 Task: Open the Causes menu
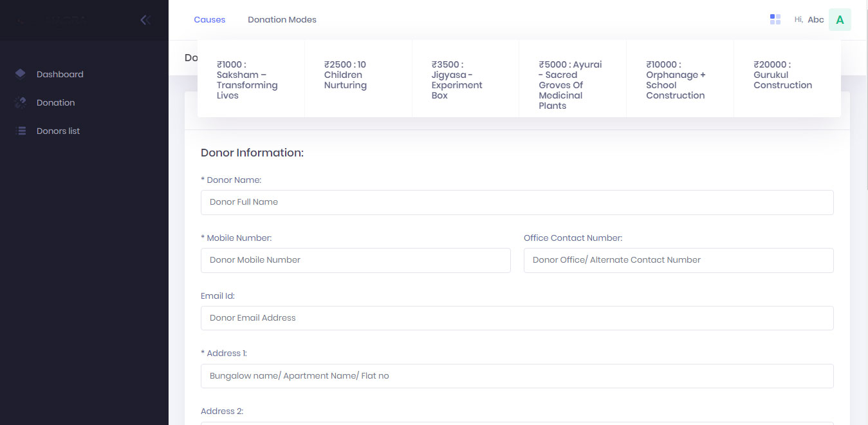coord(210,20)
